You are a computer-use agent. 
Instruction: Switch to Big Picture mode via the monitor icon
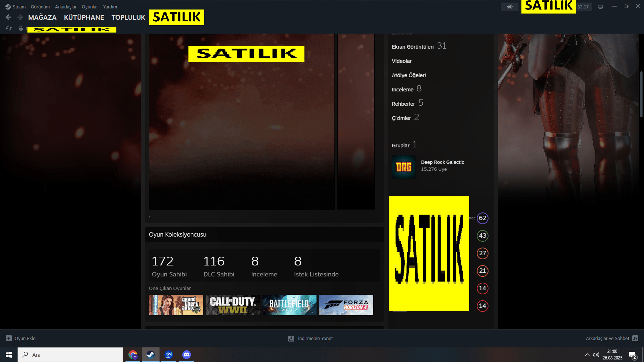click(600, 7)
